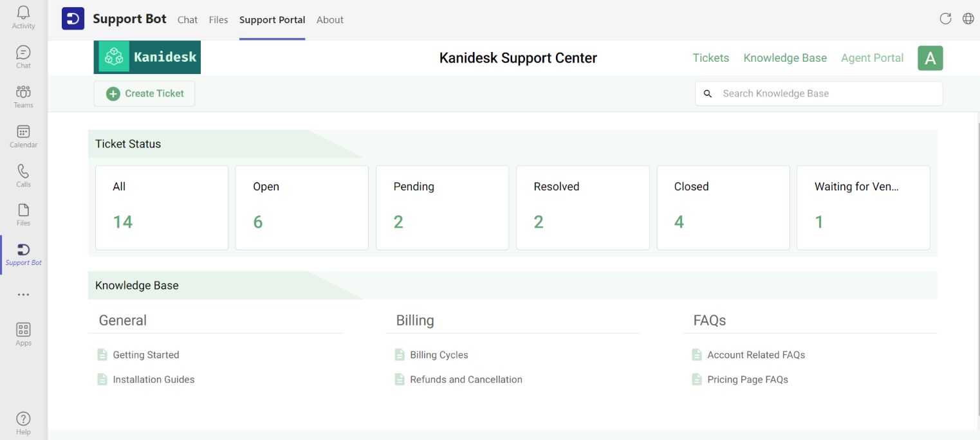Expand the more options ellipsis in the sidebar
980x440 pixels.
coord(23,294)
